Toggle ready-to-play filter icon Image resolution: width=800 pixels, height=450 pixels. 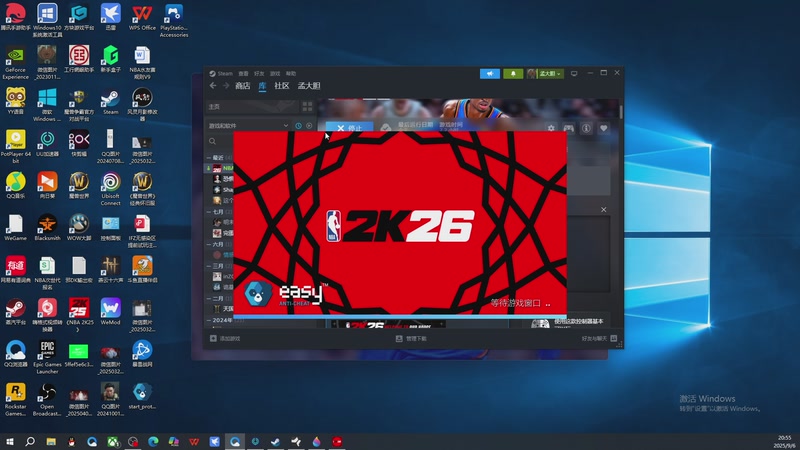(x=309, y=126)
